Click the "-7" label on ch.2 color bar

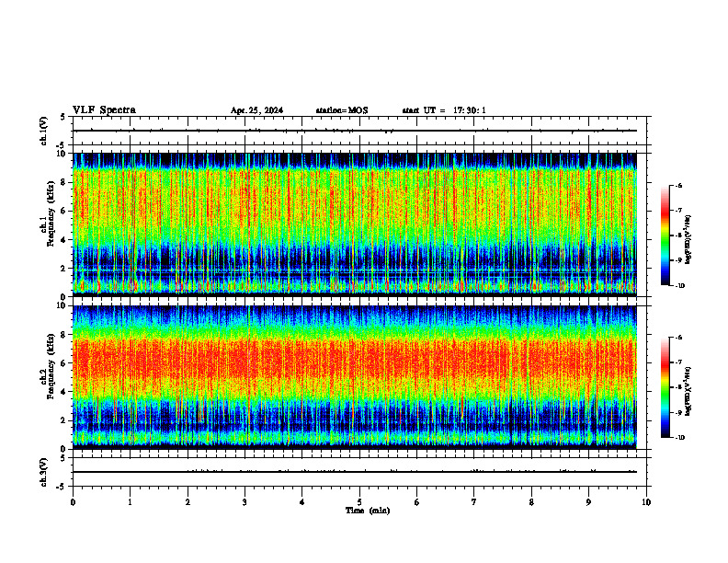click(678, 362)
